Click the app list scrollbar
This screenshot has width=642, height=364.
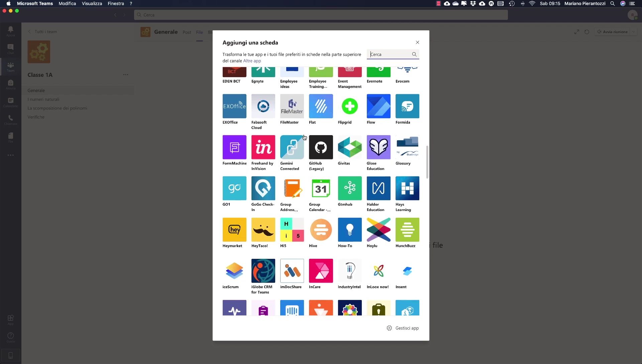[x=427, y=162]
